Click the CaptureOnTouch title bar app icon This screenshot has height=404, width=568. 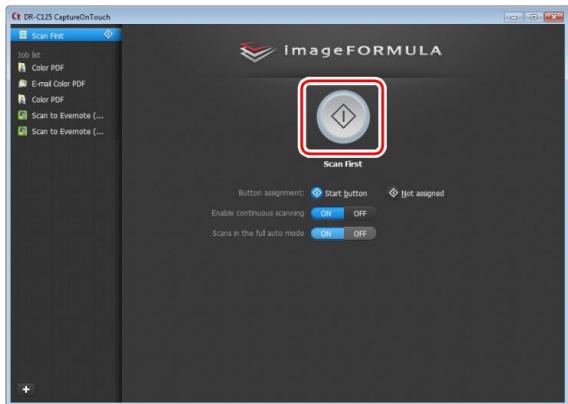(x=16, y=17)
